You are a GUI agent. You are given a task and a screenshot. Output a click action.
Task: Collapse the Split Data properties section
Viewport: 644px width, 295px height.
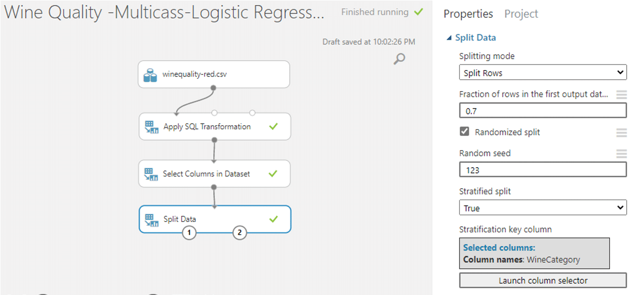(x=449, y=38)
